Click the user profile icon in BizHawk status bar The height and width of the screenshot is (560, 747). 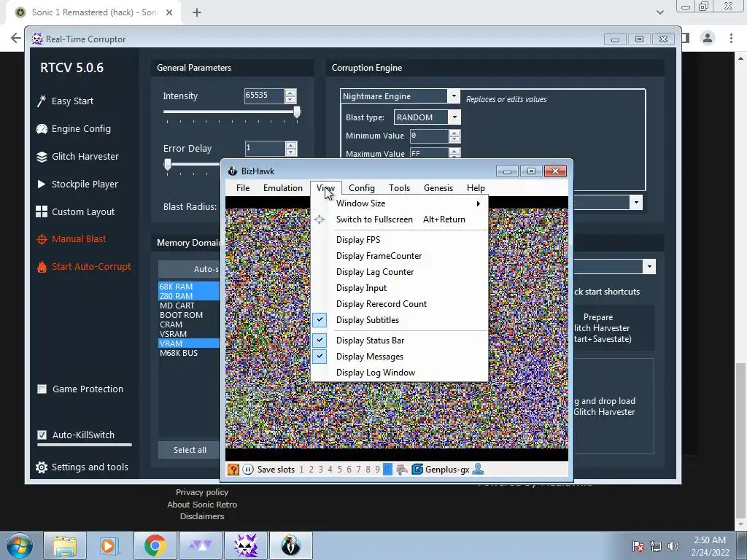(x=478, y=469)
